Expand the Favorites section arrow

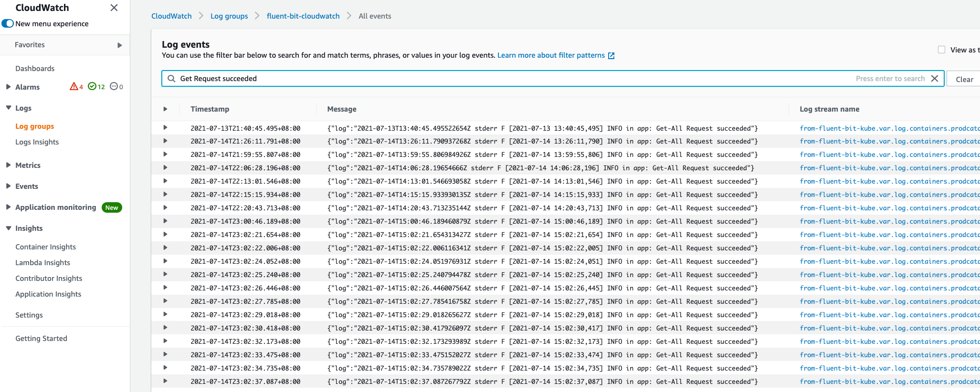point(119,45)
